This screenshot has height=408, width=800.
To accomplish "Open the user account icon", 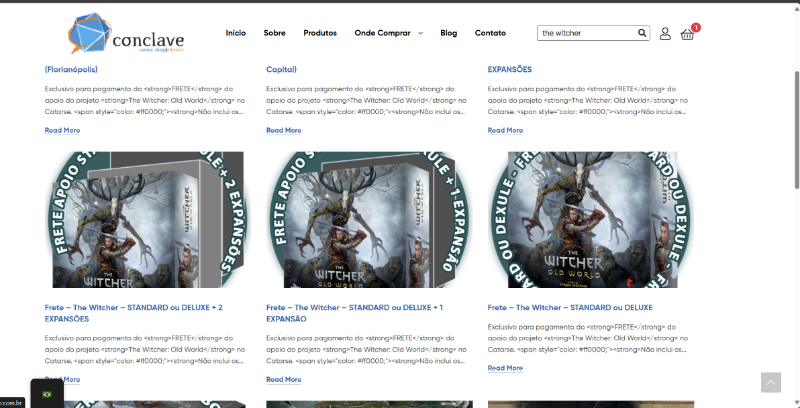I will point(665,34).
